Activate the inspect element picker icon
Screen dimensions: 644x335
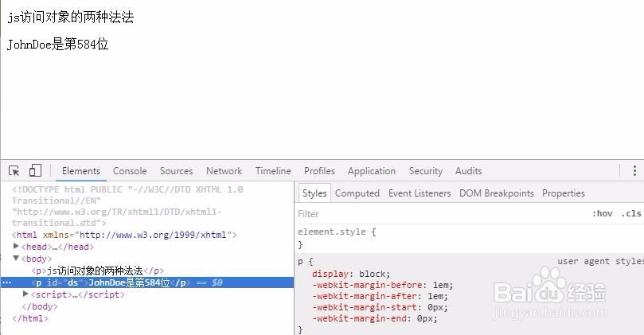click(14, 171)
